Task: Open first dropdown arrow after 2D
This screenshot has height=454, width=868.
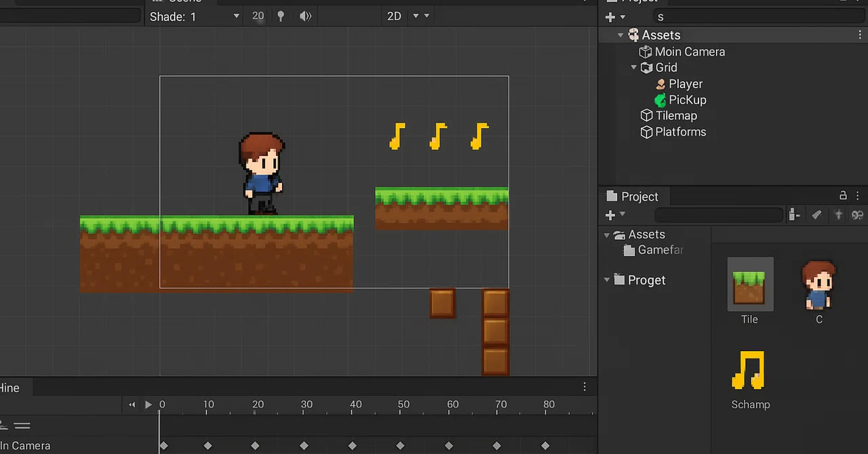Action: click(x=416, y=16)
